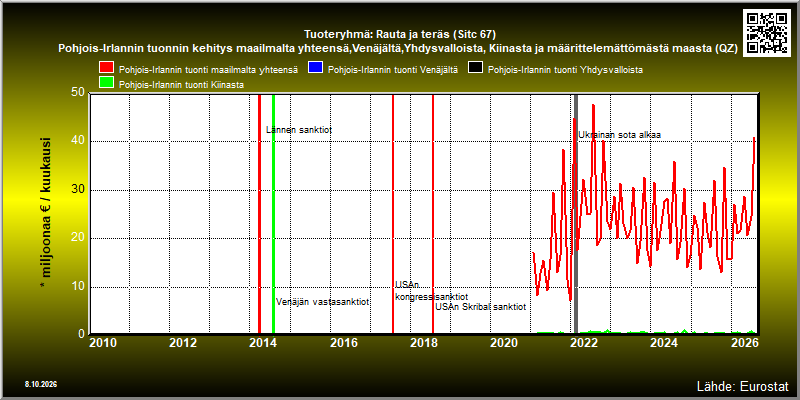The width and height of the screenshot is (800, 400).
Task: Click the x-axis year 2018
Action: click(x=423, y=343)
